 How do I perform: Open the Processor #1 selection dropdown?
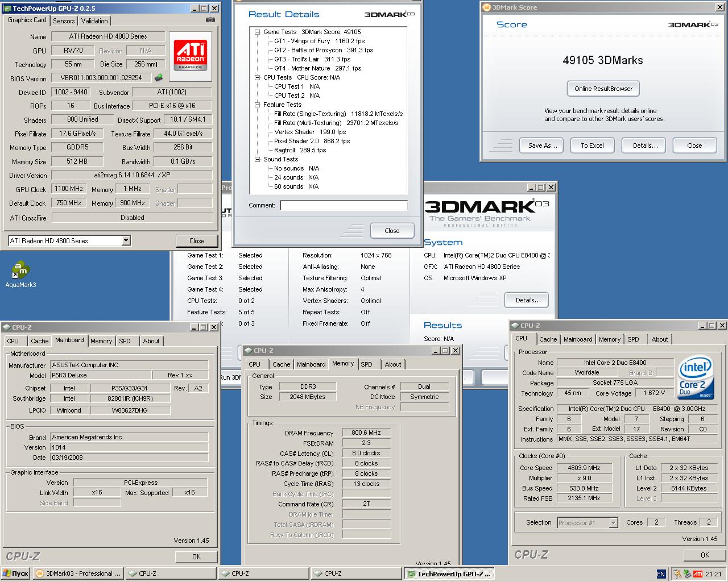pos(613,523)
